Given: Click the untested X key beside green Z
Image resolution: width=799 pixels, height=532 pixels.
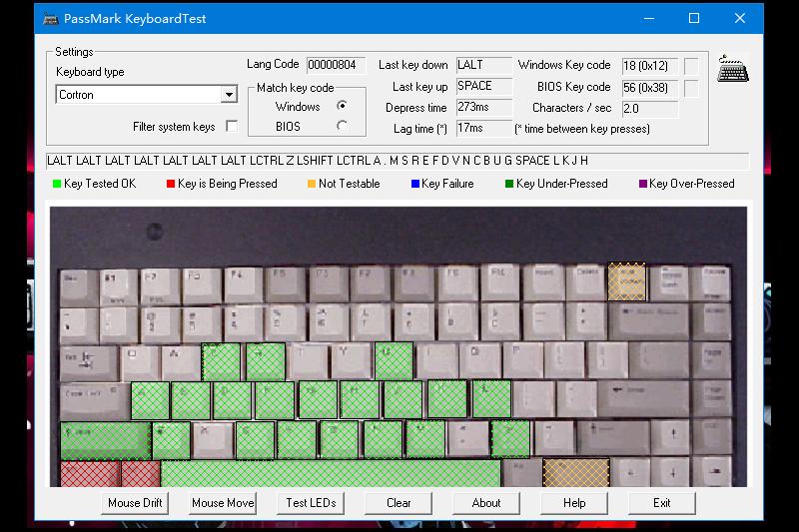Looking at the screenshot, I should (213, 441).
